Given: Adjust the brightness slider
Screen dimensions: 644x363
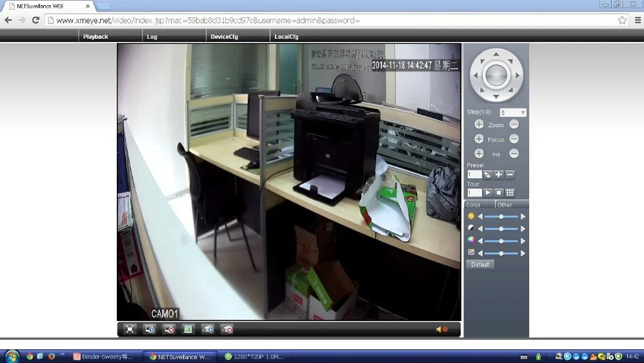Looking at the screenshot, I should click(x=501, y=216).
